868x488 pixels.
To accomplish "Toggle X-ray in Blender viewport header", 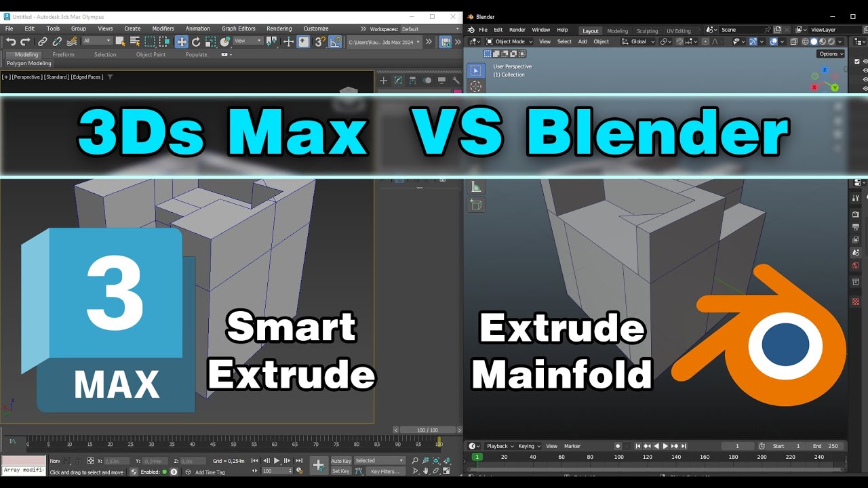I will click(795, 41).
